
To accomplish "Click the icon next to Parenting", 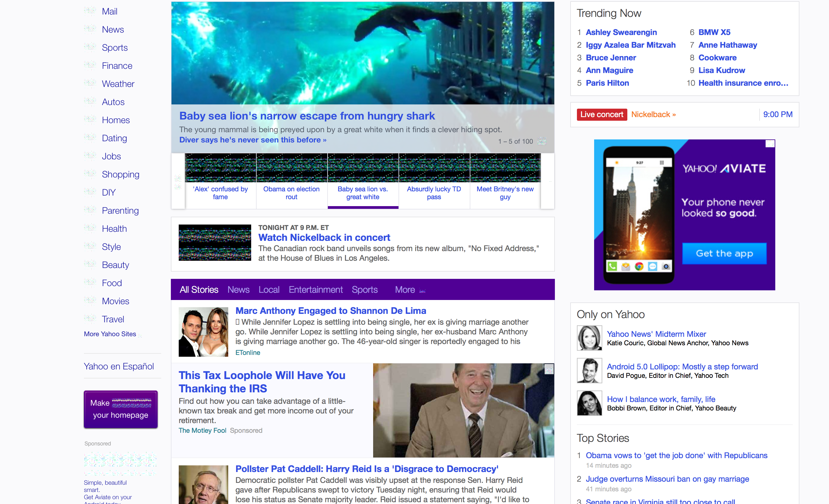I will click(90, 211).
